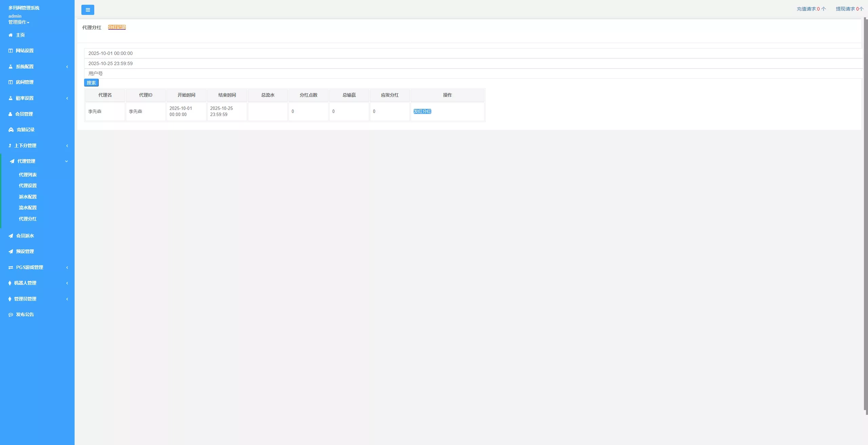The image size is (868, 445).
Task: Click the paper plane icon for 预设管理
Action: [x=11, y=251]
